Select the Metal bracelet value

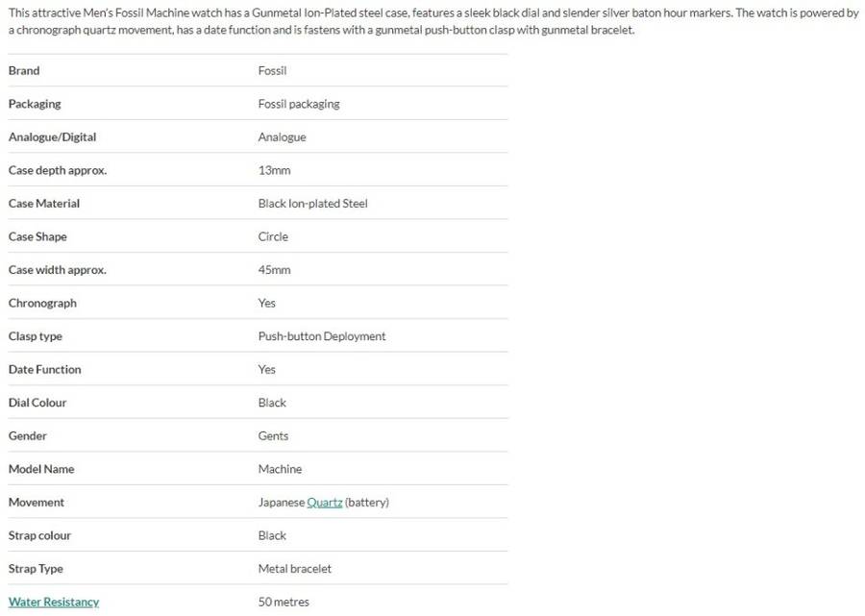click(x=294, y=569)
